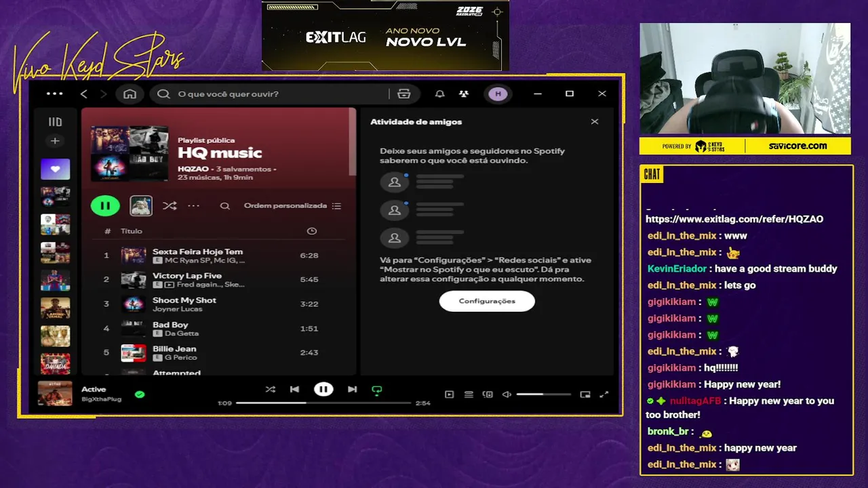Open artist link 'Da Getta'
This screenshot has width=868, height=488.
182,333
